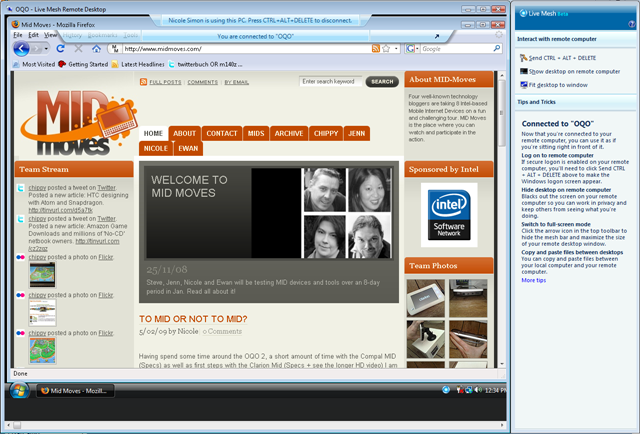Click the Firefox forward navigation button
640x434 pixels.
point(36,49)
